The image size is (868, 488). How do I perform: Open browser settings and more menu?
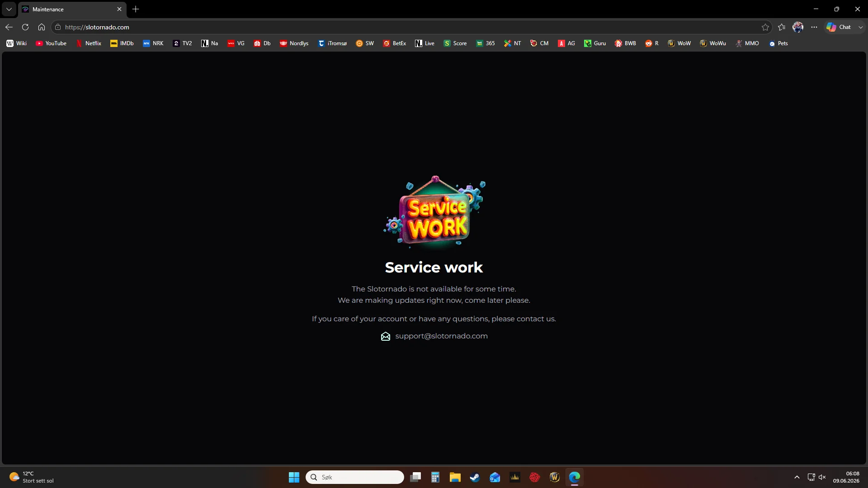click(x=814, y=27)
